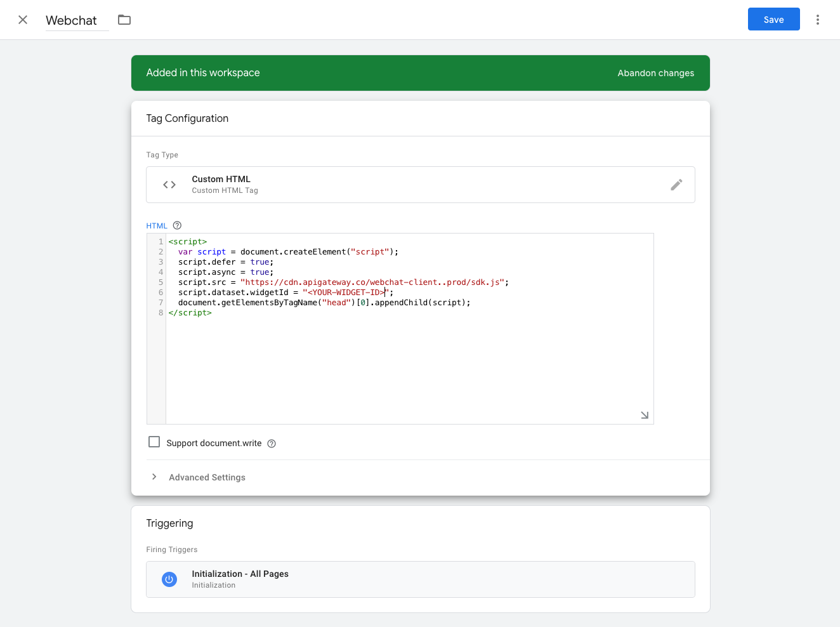
Task: Click the Added in this workspace banner
Action: 202,72
